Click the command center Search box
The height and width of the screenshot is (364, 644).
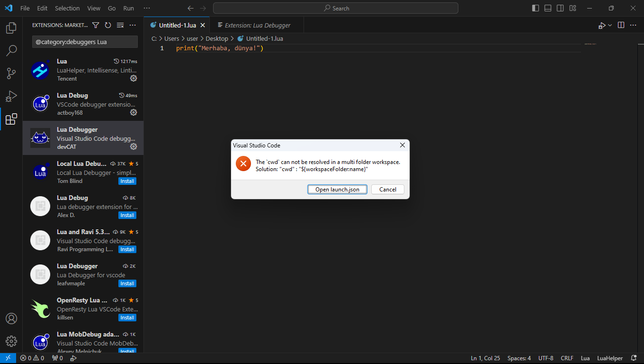pos(336,8)
